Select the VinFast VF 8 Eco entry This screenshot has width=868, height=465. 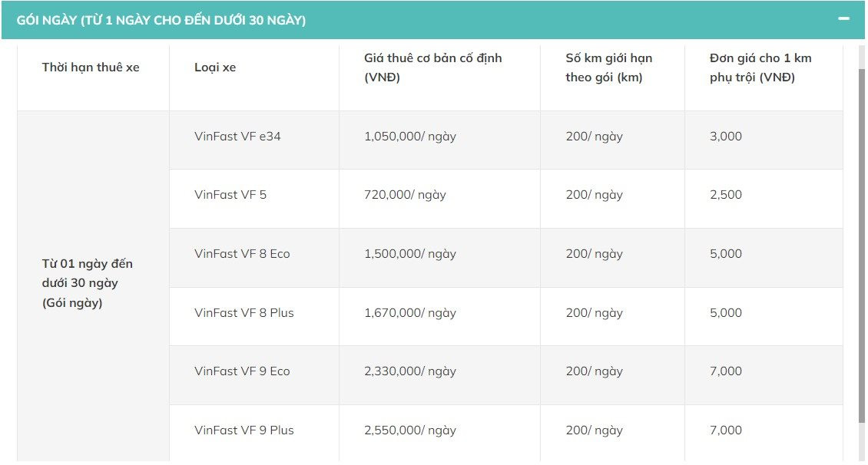[241, 254]
